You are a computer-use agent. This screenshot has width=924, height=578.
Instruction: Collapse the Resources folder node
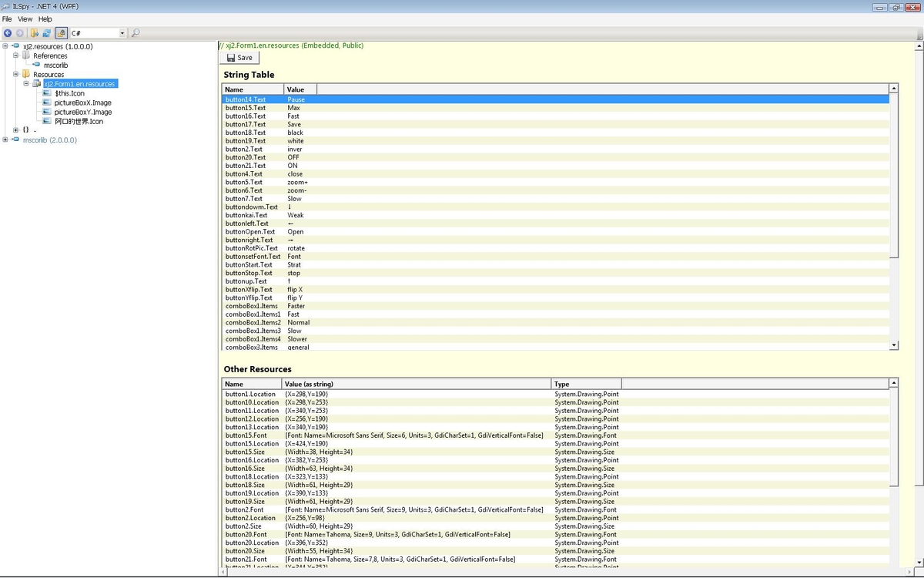click(15, 74)
